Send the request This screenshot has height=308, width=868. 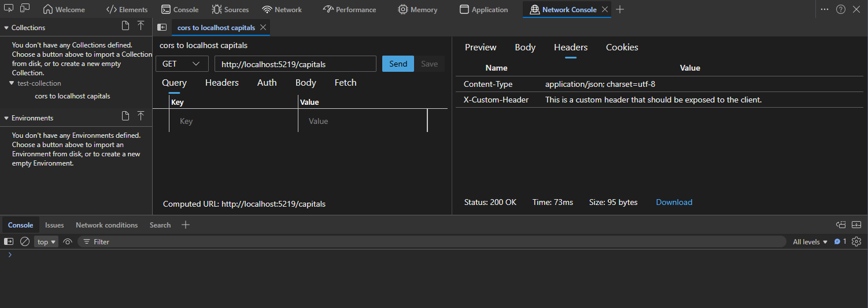[398, 64]
